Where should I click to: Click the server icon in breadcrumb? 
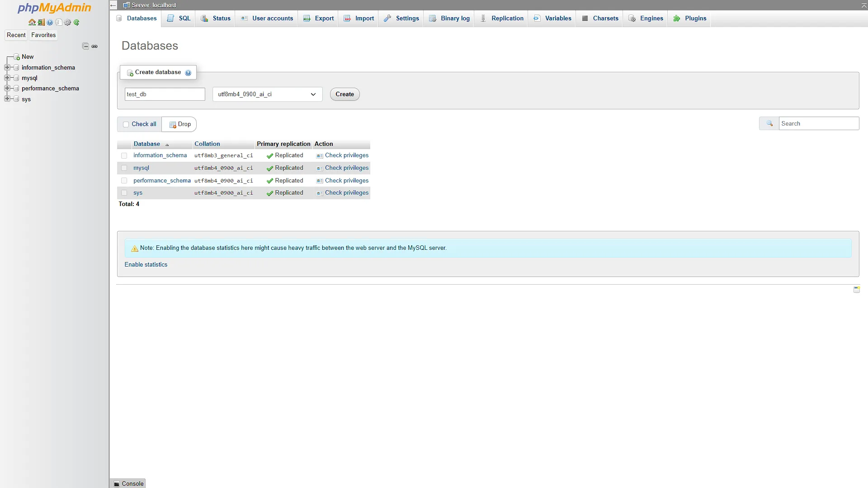point(127,5)
